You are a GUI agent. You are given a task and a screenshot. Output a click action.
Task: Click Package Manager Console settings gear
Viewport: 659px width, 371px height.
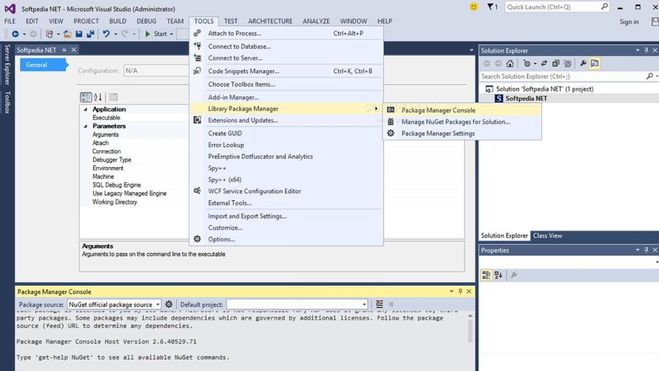[x=169, y=304]
